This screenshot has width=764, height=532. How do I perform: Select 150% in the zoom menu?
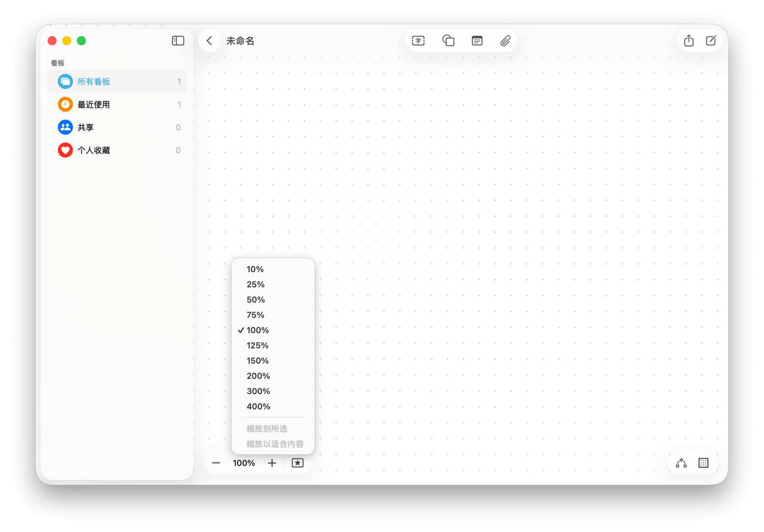coord(273,361)
